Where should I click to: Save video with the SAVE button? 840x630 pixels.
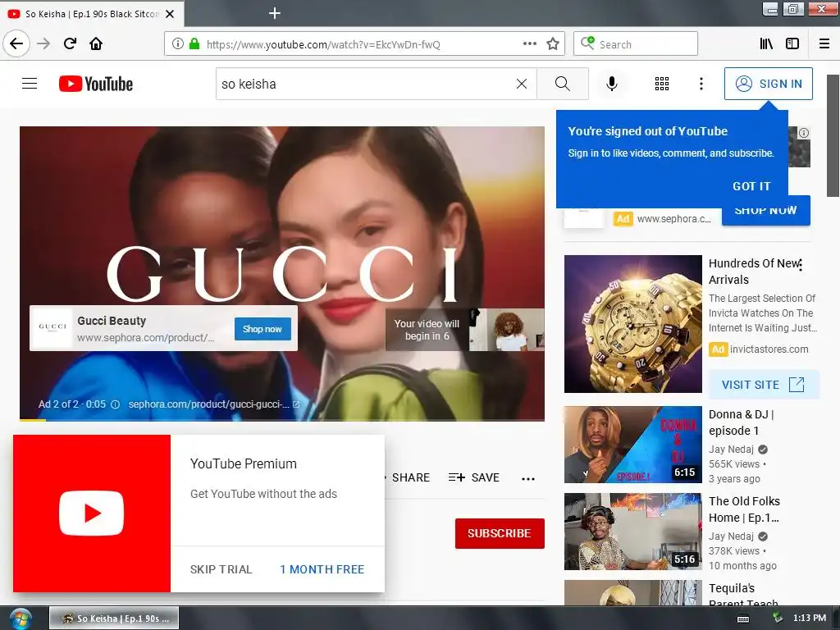pyautogui.click(x=474, y=478)
